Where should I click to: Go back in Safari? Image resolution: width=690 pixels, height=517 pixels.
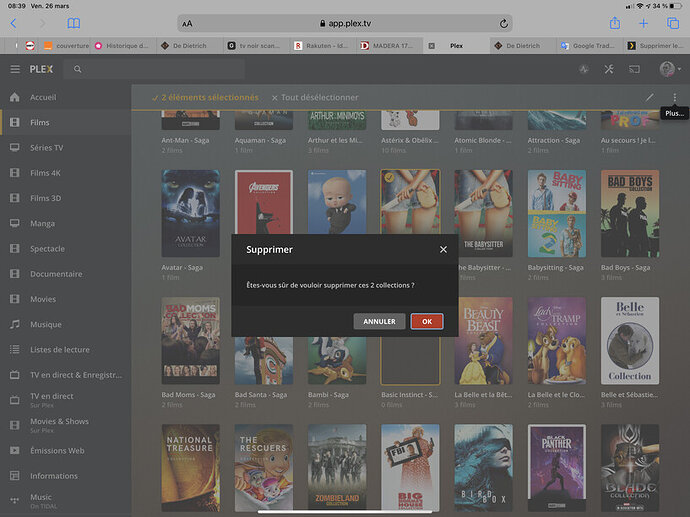click(14, 23)
